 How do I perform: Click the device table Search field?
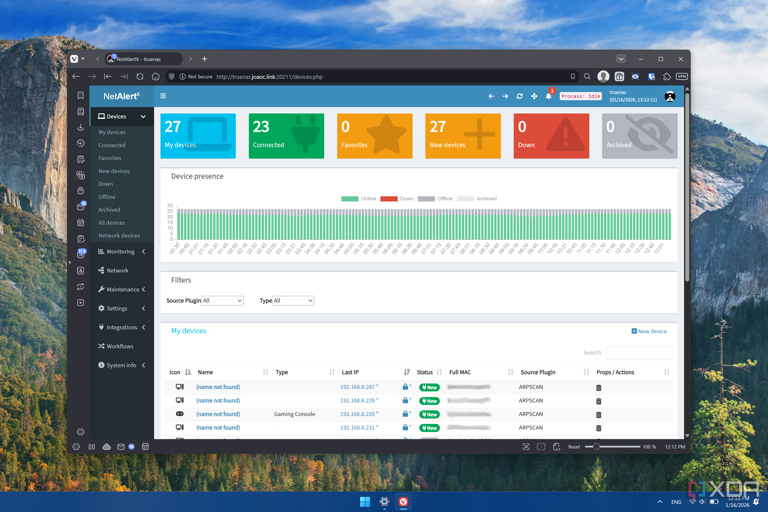click(639, 352)
